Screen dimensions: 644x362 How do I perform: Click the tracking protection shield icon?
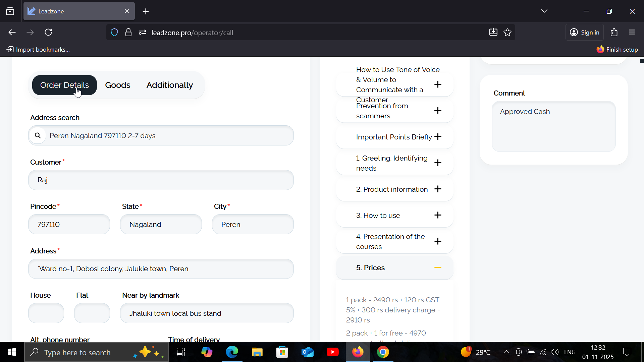(x=114, y=33)
